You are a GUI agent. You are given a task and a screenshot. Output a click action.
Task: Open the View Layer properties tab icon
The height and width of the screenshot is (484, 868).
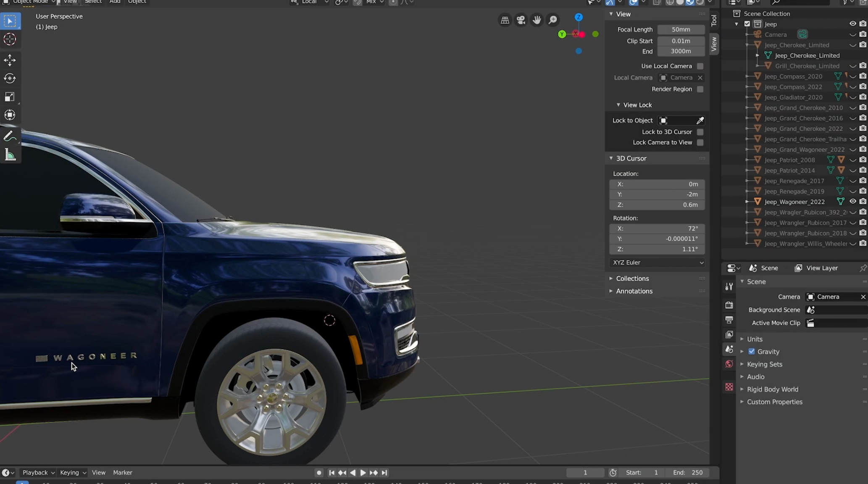coord(729,334)
